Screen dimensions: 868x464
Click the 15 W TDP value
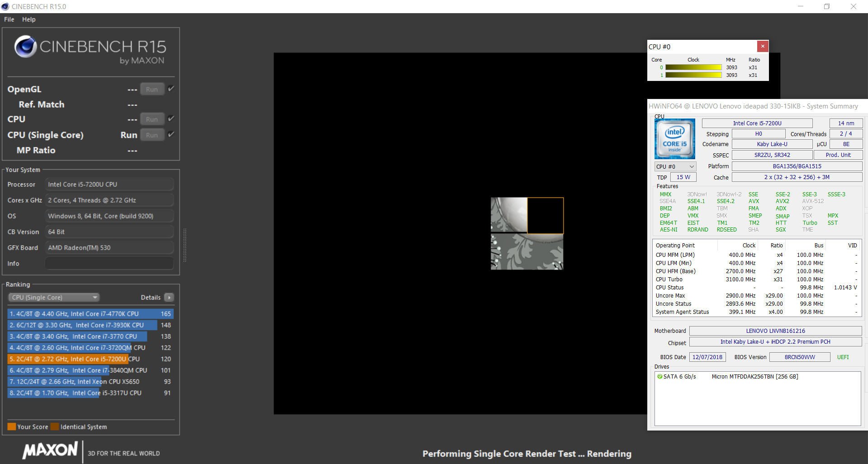(x=683, y=177)
